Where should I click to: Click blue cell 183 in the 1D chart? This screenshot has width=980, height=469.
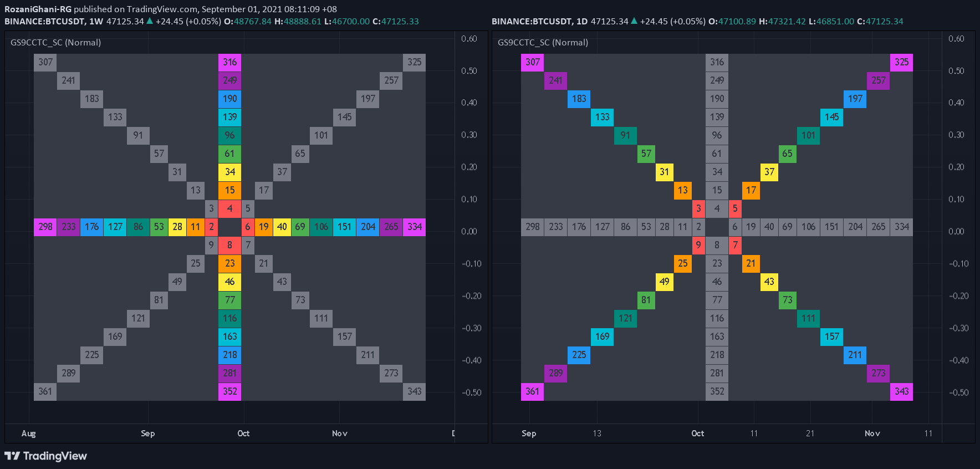[x=579, y=99]
